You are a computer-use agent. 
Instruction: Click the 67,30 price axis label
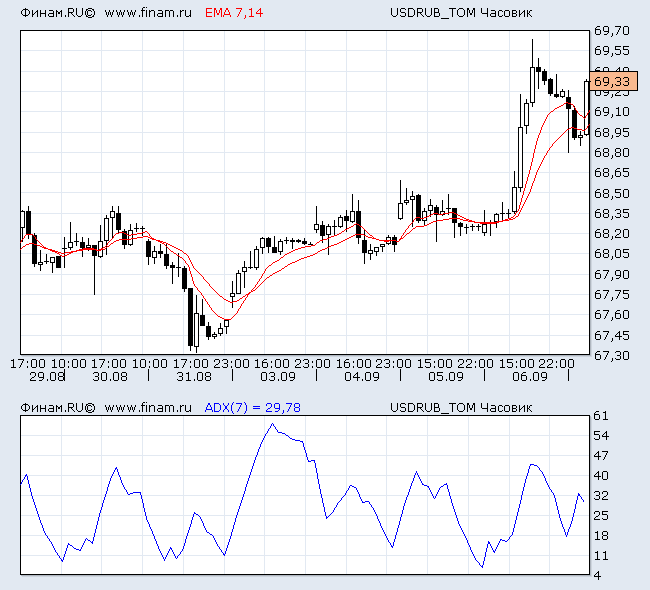[x=611, y=356]
